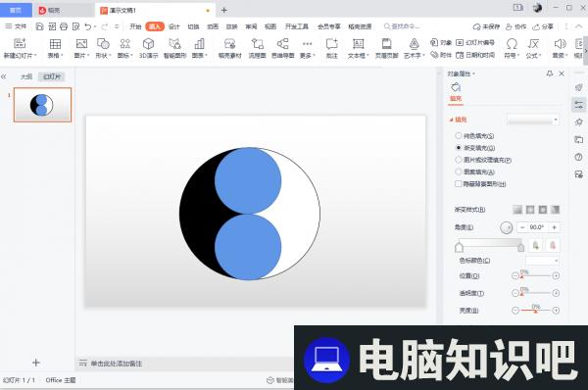Select 图案填充 pattern fill radio
Screen dimensions: 588x390
(x=459, y=171)
